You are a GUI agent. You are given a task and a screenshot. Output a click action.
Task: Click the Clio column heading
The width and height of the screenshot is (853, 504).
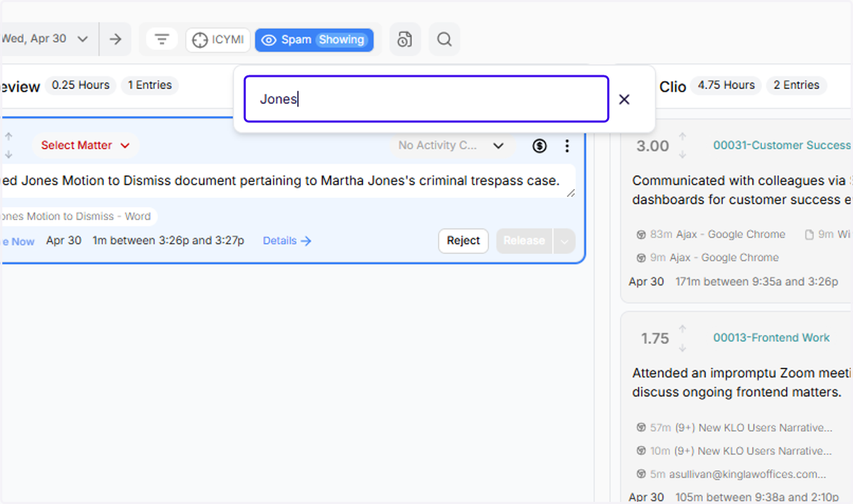click(672, 87)
